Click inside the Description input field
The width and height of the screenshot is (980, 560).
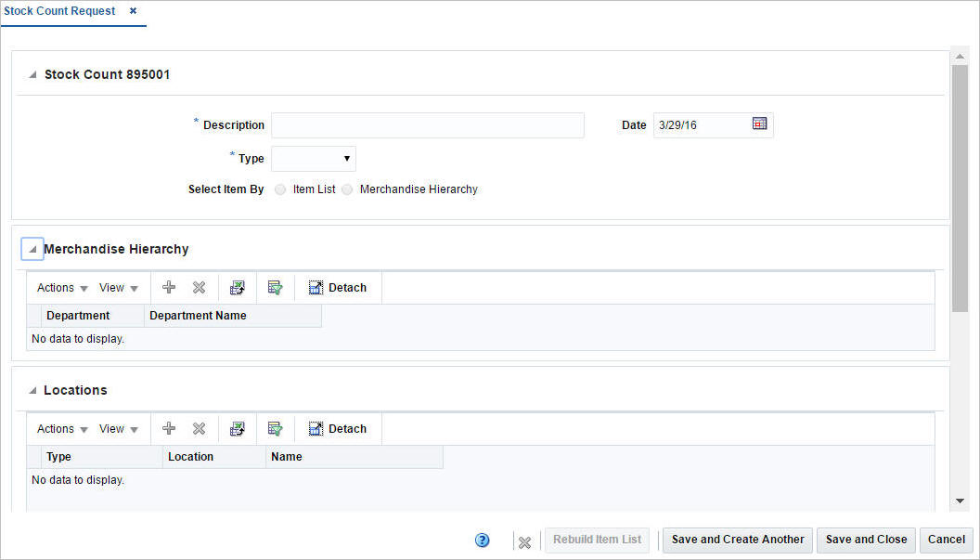[x=427, y=124]
